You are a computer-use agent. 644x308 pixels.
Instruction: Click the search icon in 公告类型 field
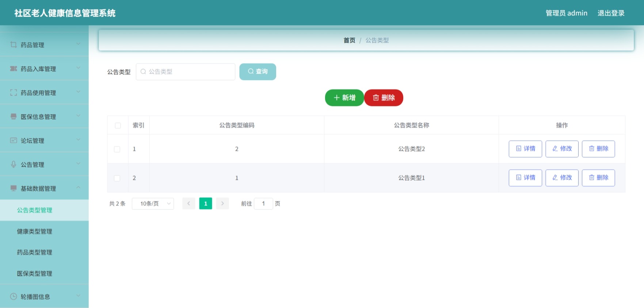pos(143,72)
